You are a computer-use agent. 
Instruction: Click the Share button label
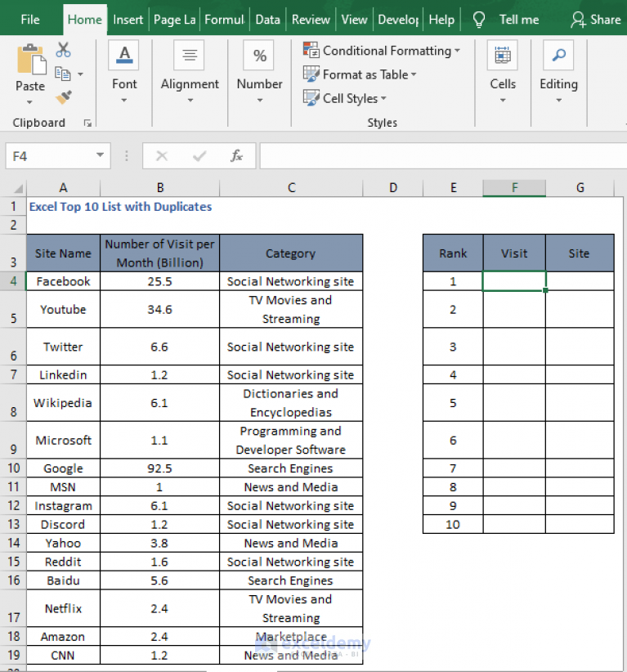(x=606, y=20)
